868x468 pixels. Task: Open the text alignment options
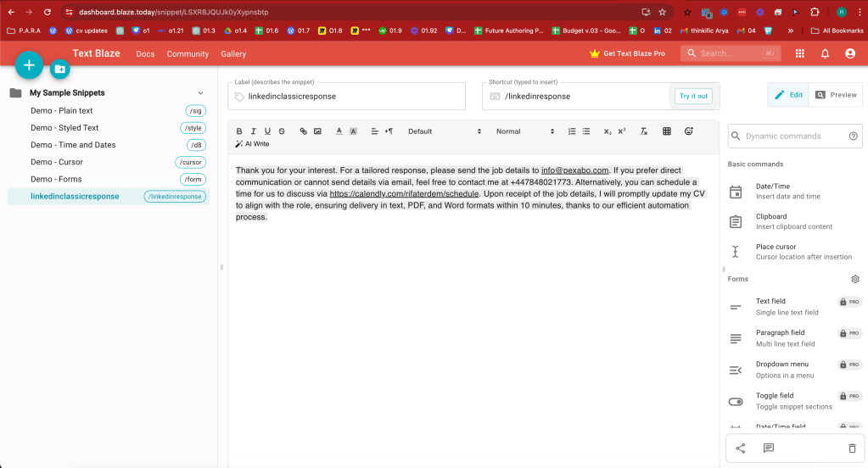click(x=375, y=131)
